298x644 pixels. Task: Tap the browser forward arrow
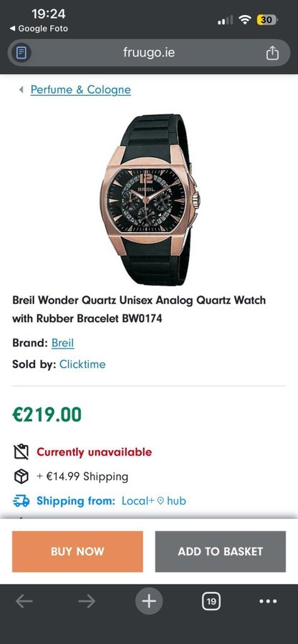click(x=86, y=601)
